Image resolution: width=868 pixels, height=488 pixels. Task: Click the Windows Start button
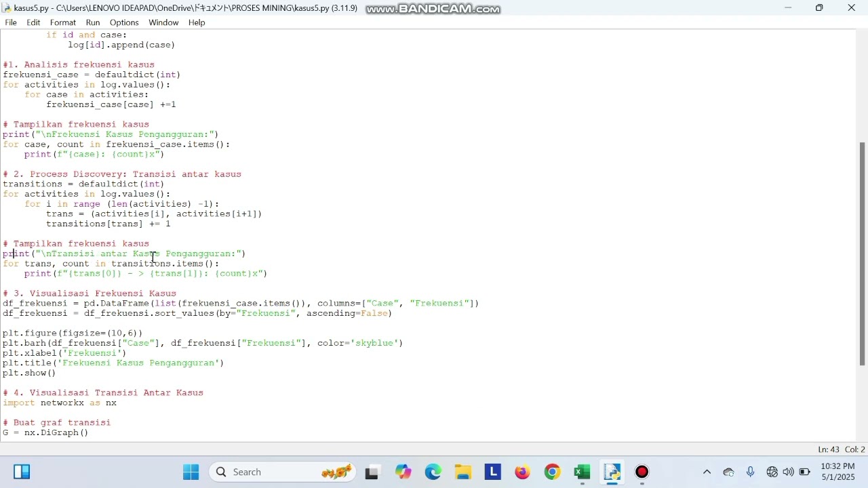tap(191, 472)
